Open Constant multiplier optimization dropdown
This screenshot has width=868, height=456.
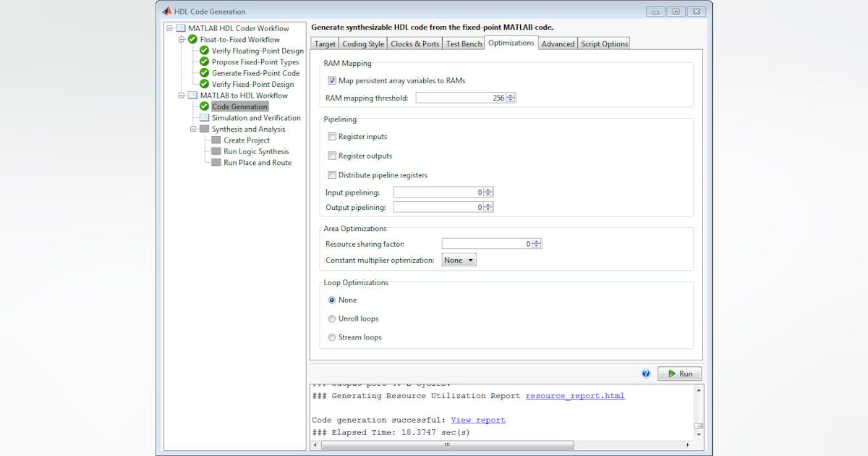[x=459, y=260]
